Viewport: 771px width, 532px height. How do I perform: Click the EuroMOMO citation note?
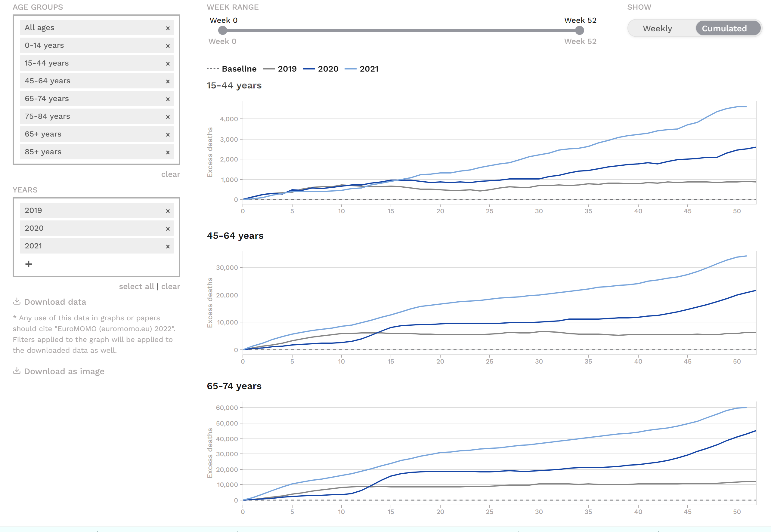pos(94,334)
